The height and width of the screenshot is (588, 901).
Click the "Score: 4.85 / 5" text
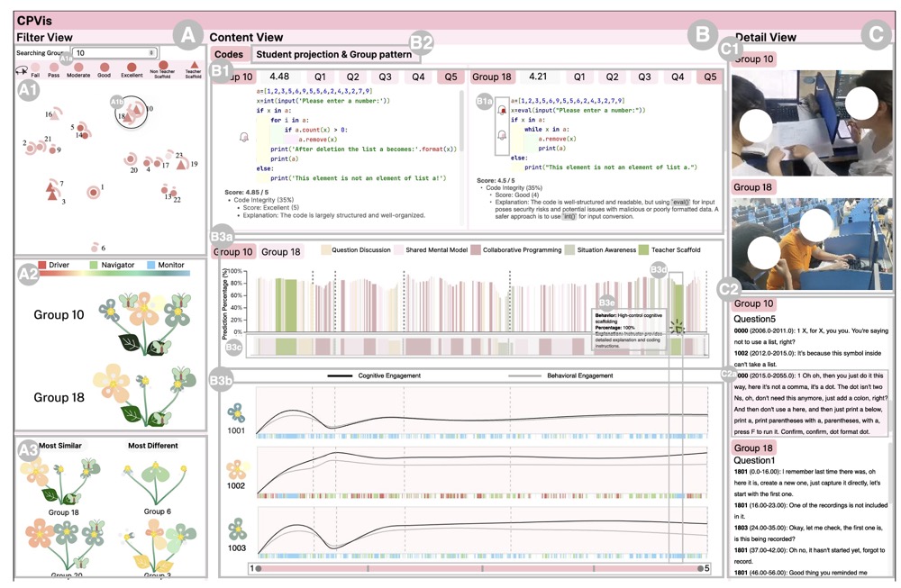click(x=247, y=193)
